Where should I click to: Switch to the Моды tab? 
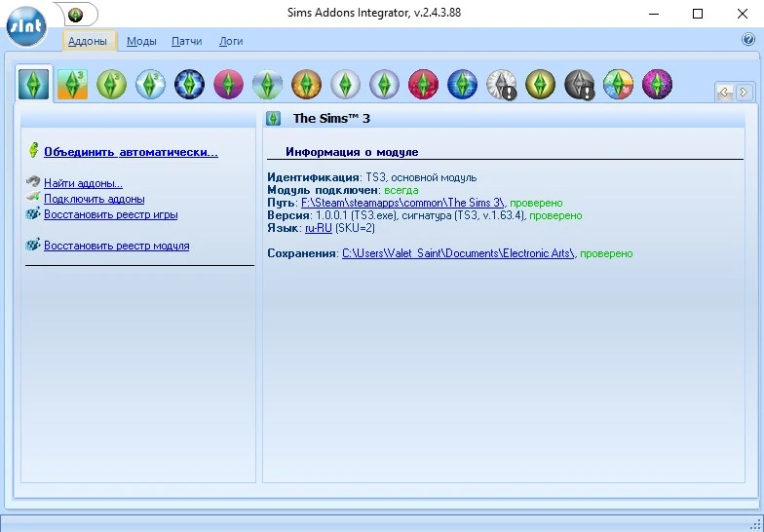141,41
